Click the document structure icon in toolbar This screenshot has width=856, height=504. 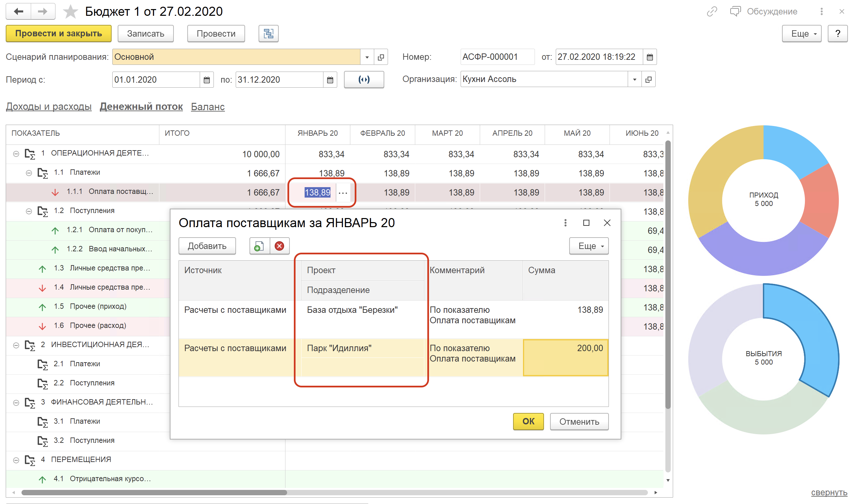268,34
